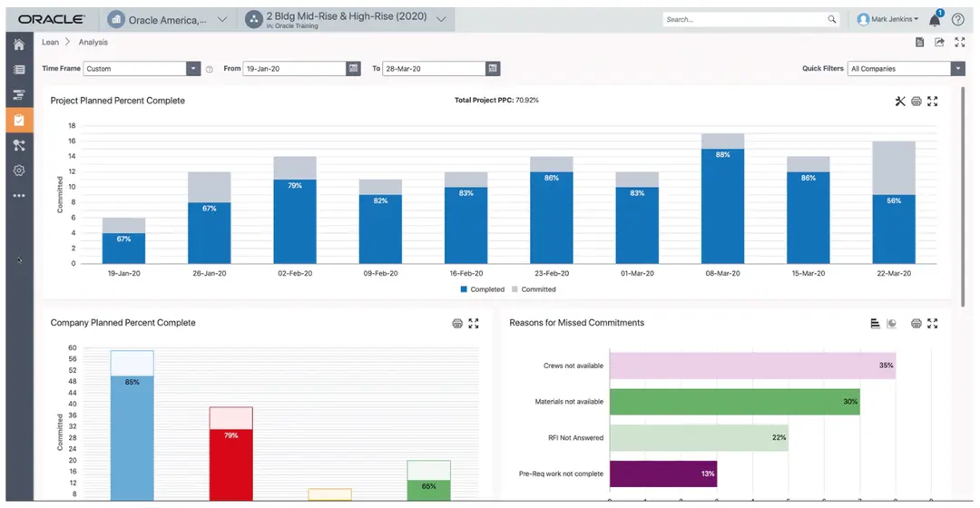Open the more options ellipsis in sidebar
Viewport: 980px width, 508px height.
[19, 196]
